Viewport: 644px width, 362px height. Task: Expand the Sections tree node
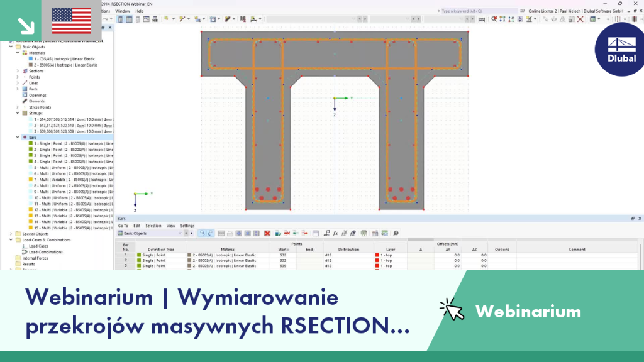[x=18, y=71]
